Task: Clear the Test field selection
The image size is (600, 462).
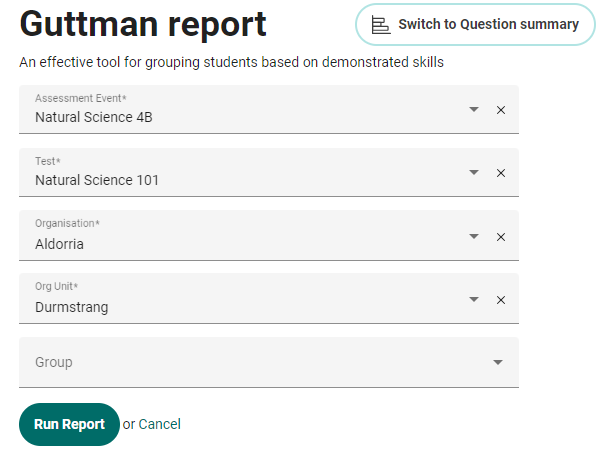Action: coord(501,173)
